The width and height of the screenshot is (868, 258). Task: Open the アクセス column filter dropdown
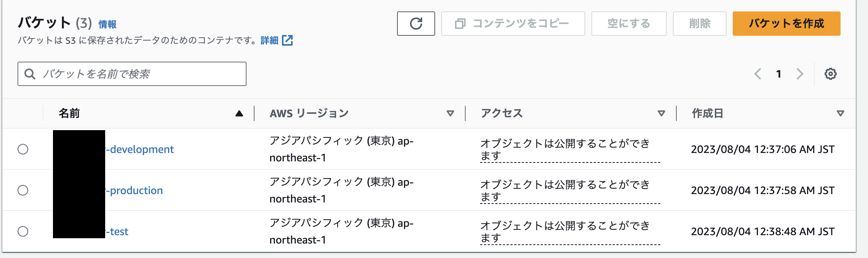[x=661, y=113]
